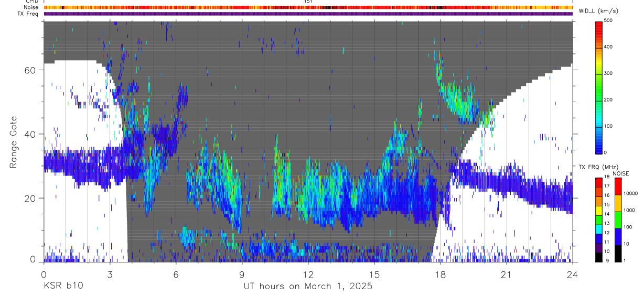Select 'UT hours on March 1, 2025' axis title
The image size is (644, 297).
point(308,287)
